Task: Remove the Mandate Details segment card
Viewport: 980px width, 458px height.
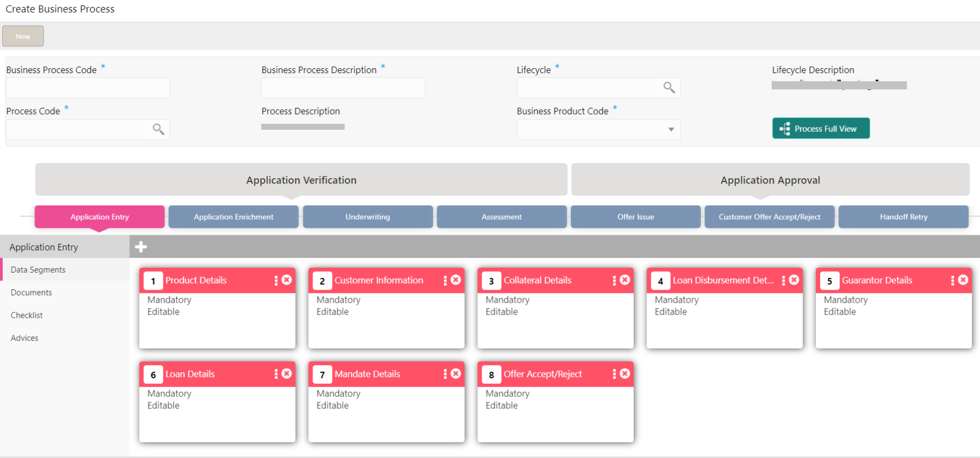Action: 456,374
